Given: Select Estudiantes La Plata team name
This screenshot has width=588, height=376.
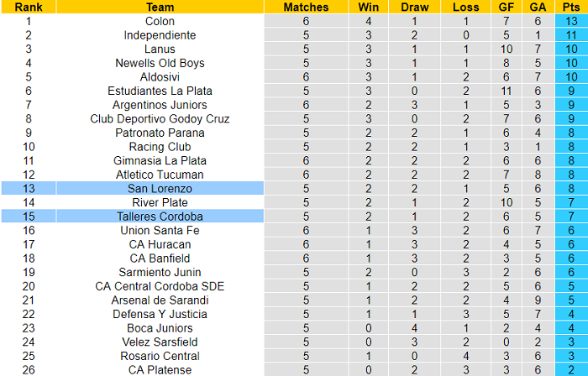Looking at the screenshot, I should tap(160, 91).
